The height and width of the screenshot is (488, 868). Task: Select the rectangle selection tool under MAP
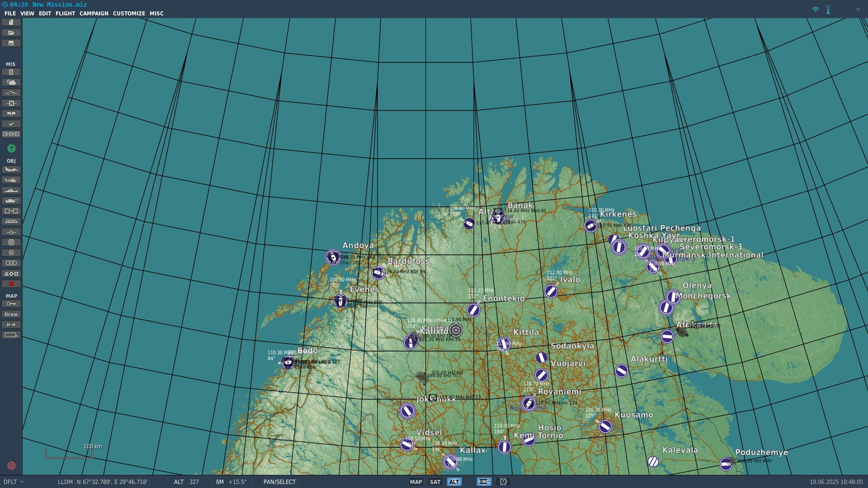click(x=11, y=335)
